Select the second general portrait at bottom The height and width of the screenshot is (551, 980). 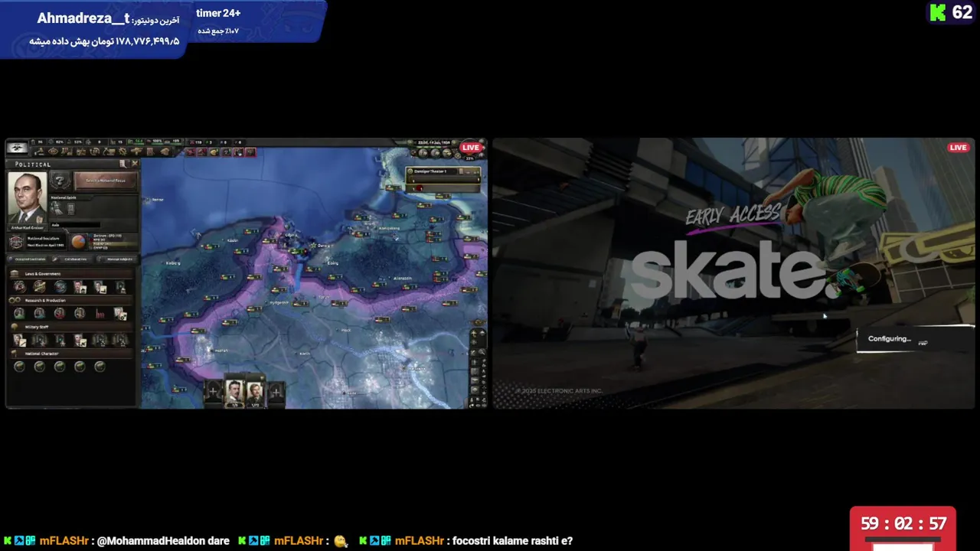tap(255, 392)
